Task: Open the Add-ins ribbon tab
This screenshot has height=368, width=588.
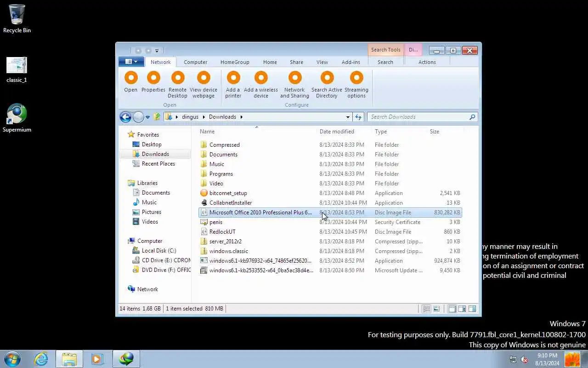Action: pyautogui.click(x=351, y=62)
